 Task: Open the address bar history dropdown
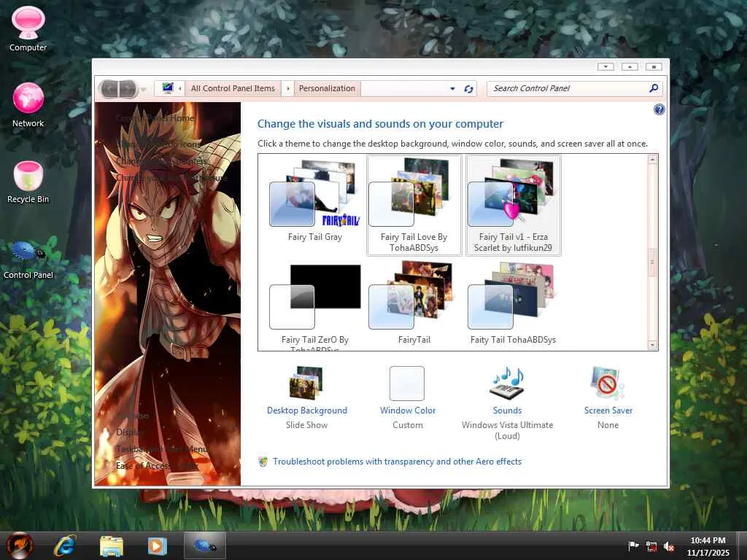(x=452, y=88)
